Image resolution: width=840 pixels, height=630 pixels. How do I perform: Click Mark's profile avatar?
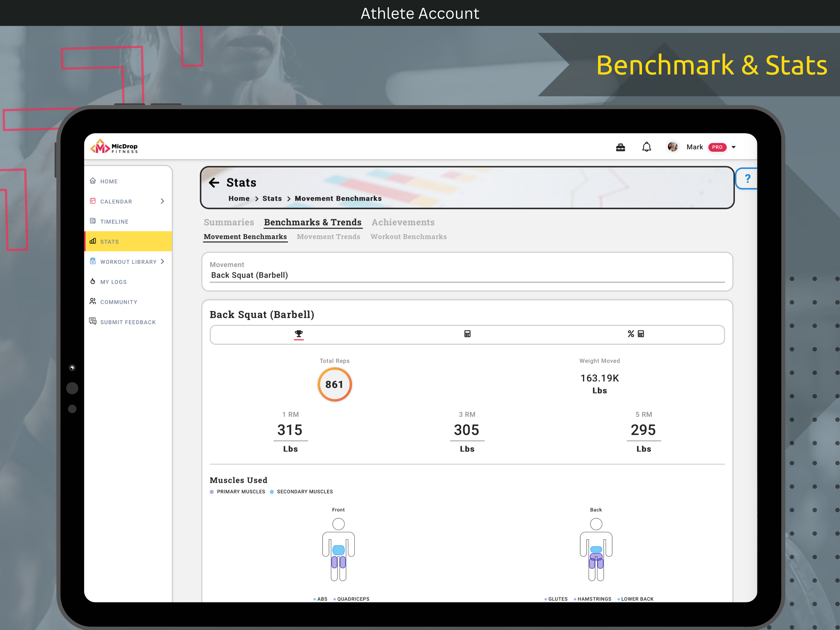pos(672,147)
